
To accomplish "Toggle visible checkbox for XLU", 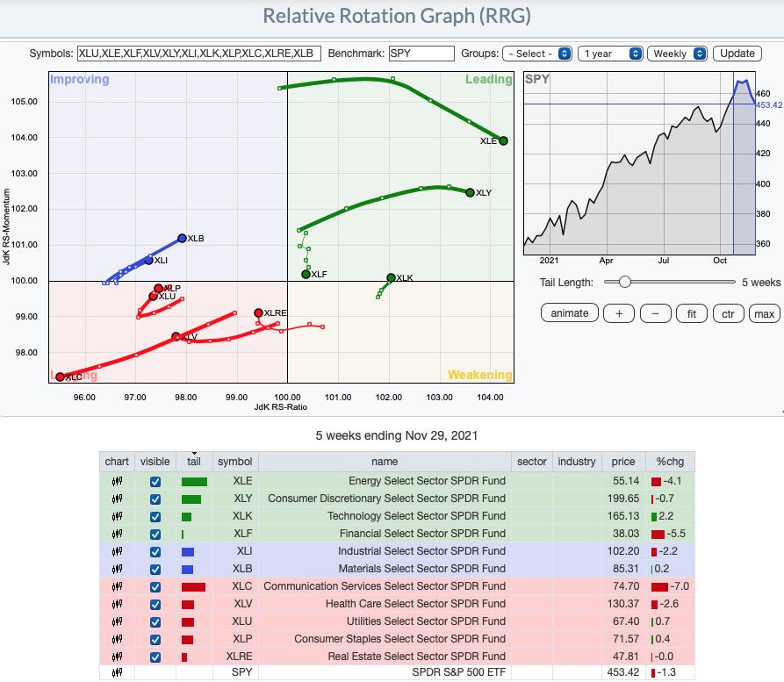I will point(155,622).
